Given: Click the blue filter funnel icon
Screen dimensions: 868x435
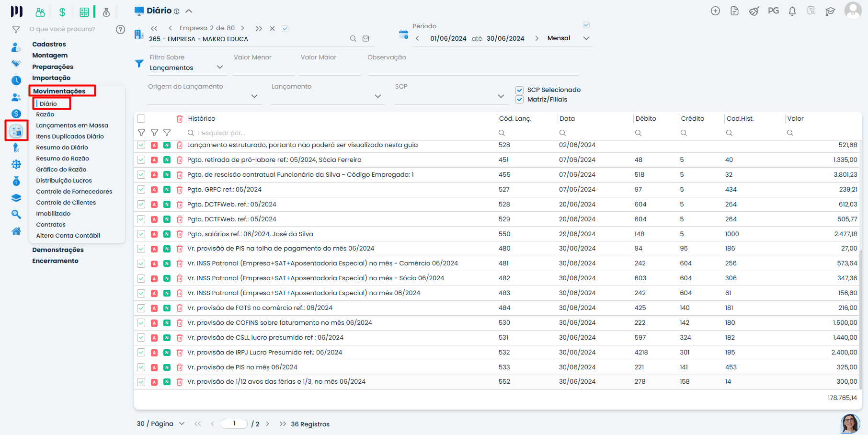Looking at the screenshot, I should coord(139,63).
